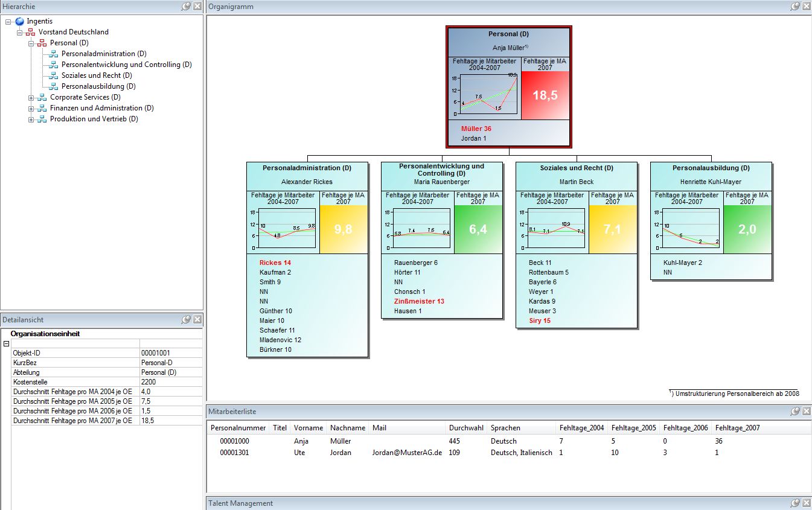Click the Personalausbildung (D) box title
Image resolution: width=812 pixels, height=510 pixels.
point(711,168)
